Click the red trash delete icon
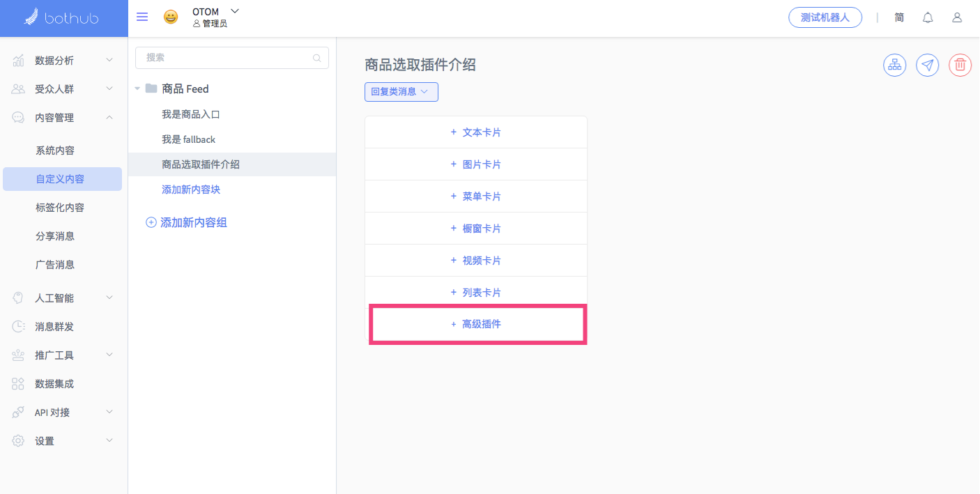Screen dimensions: 980x494 click(x=960, y=65)
